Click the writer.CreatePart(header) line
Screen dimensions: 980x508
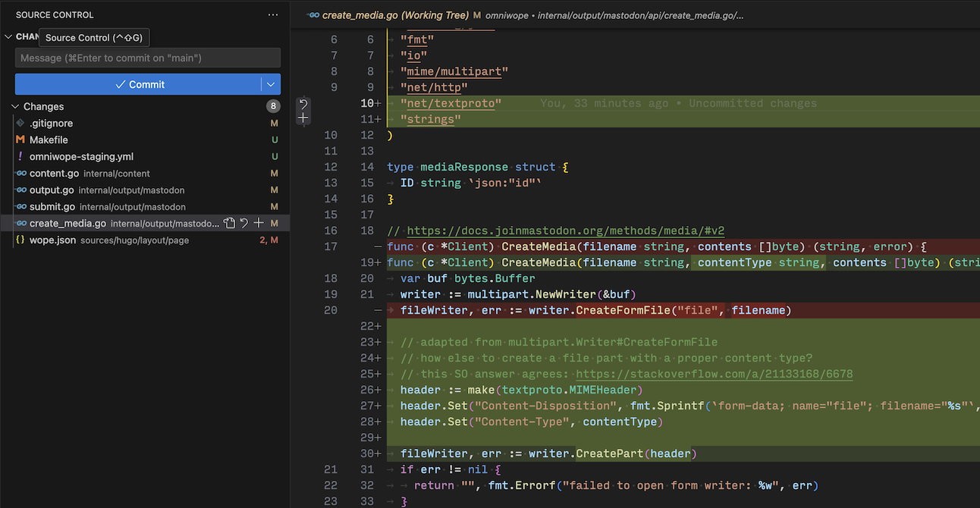[x=548, y=453]
